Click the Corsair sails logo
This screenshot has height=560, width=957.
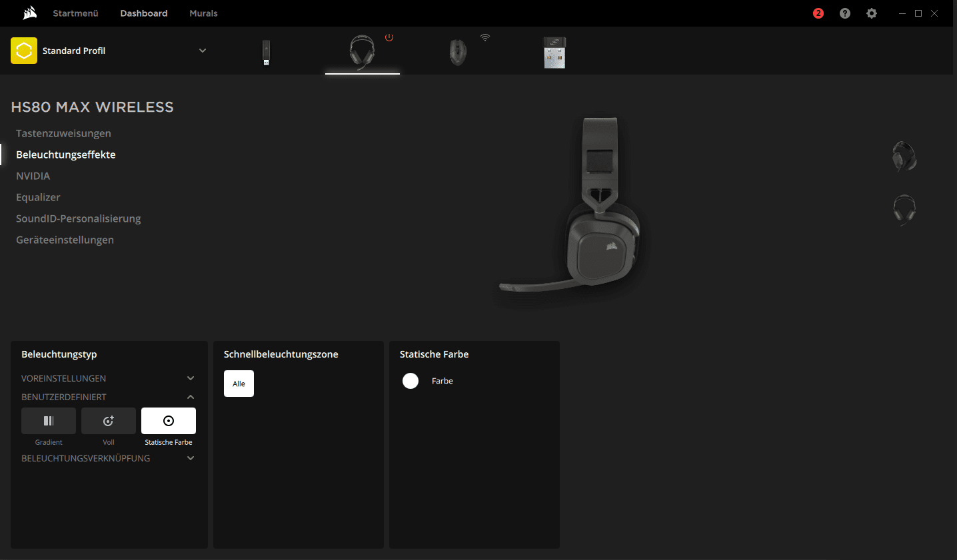point(30,13)
